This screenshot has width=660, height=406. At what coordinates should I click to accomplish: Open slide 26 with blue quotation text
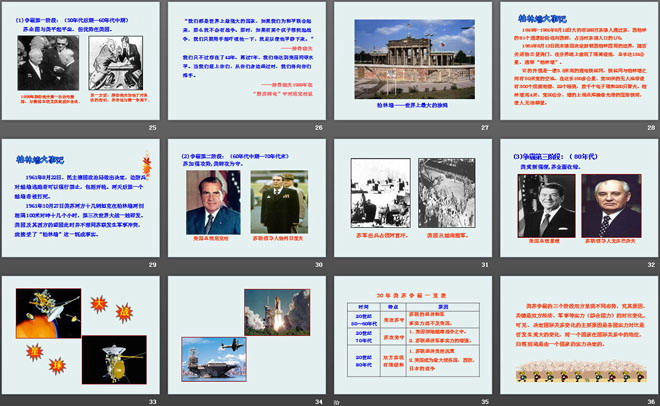[x=247, y=61]
